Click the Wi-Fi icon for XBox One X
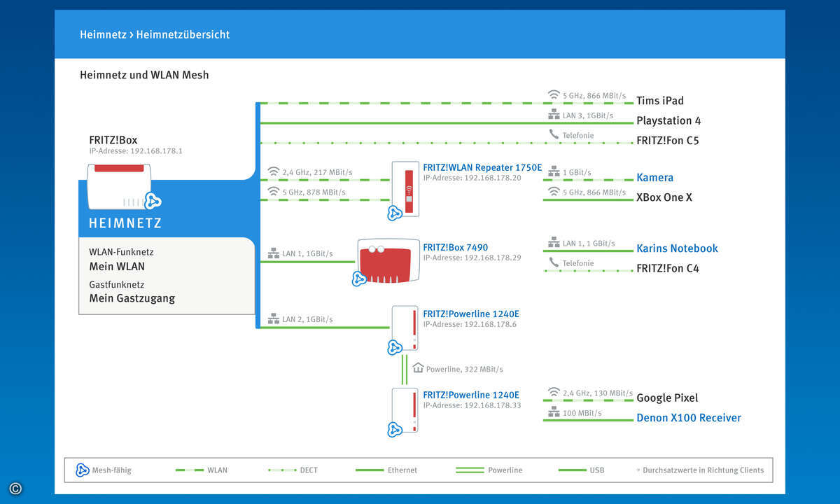Viewport: 840px width, 504px height. [554, 192]
